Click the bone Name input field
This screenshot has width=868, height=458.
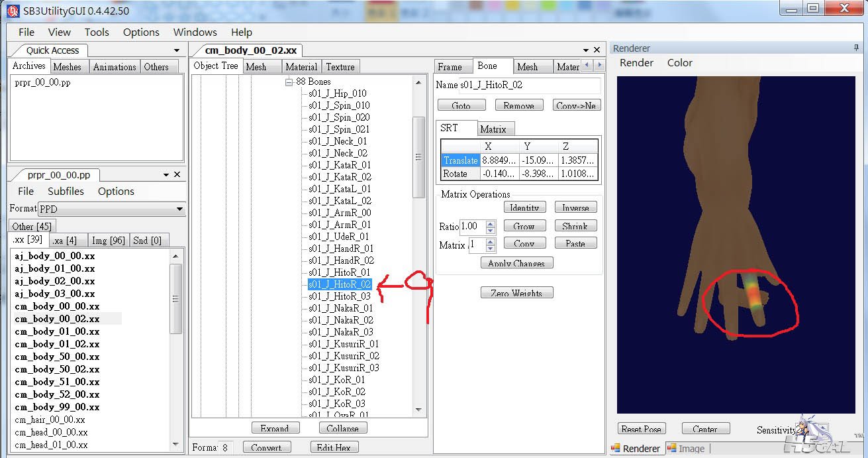pyautogui.click(x=530, y=85)
